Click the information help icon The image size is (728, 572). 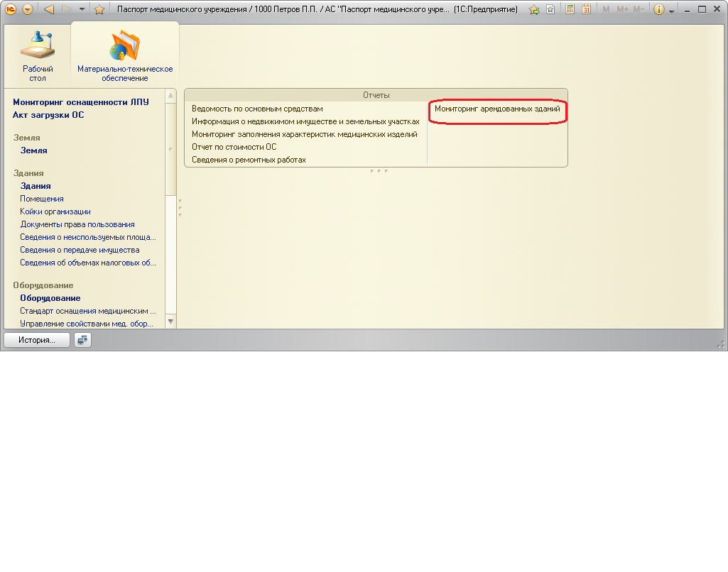pyautogui.click(x=658, y=9)
